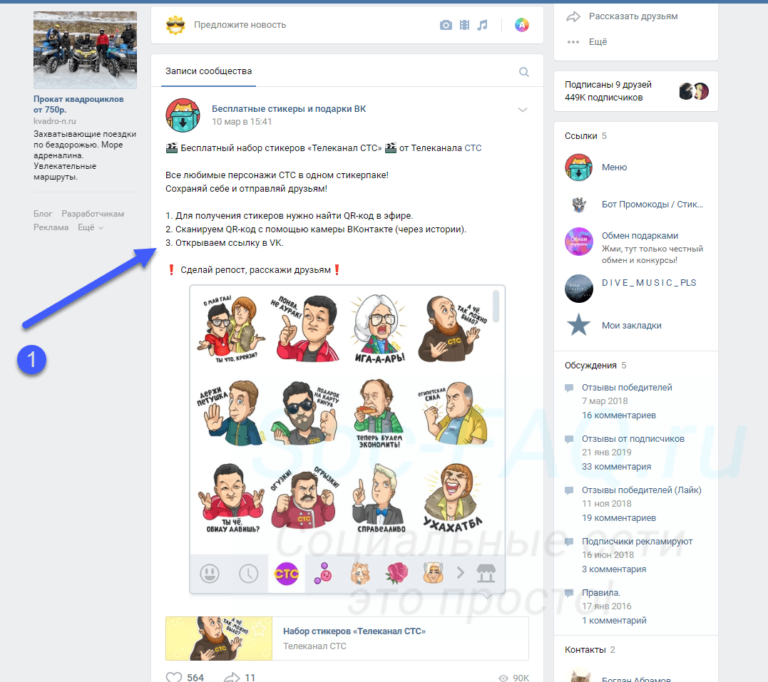Screen dimensions: 768x682
Task: Open Прокат квадроциклов от 750р. ad link
Action: [78, 104]
